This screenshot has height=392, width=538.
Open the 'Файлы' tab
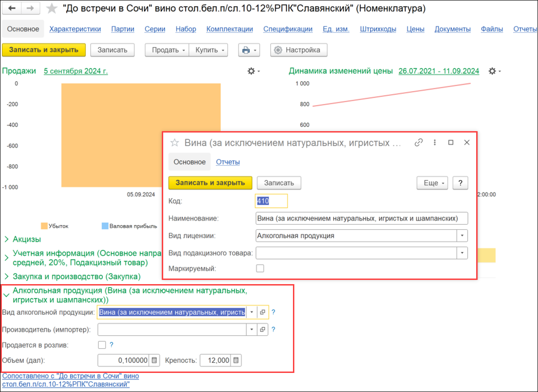click(492, 29)
